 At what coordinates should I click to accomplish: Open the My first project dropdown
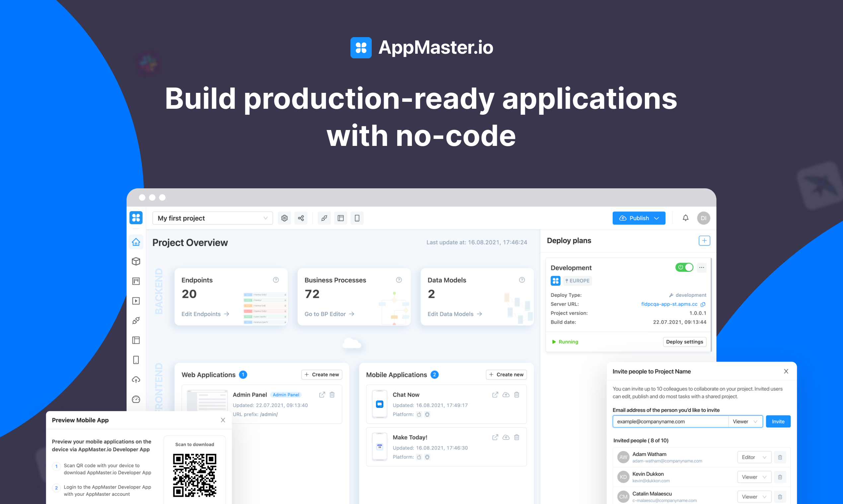(x=212, y=218)
